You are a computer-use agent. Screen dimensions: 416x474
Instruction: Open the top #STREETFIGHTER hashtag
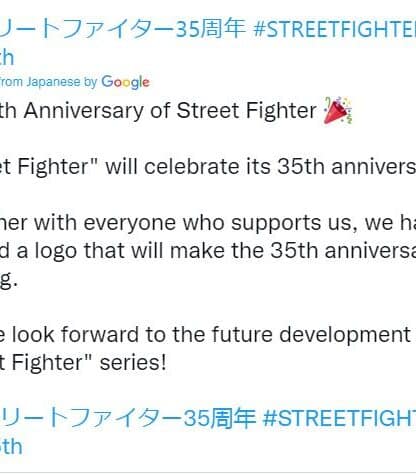[335, 29]
